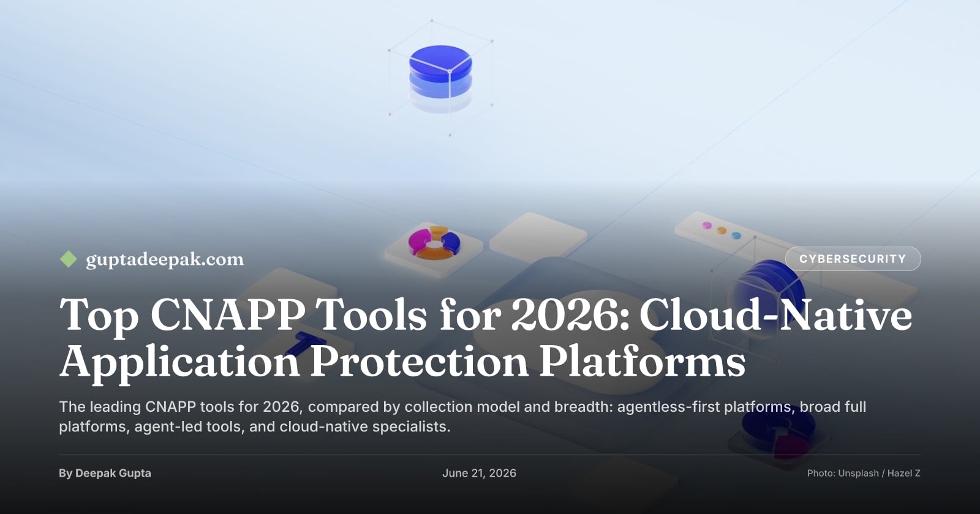Click the author name By Deepak Gupta
Screen dimensions: 980x514
(x=105, y=473)
